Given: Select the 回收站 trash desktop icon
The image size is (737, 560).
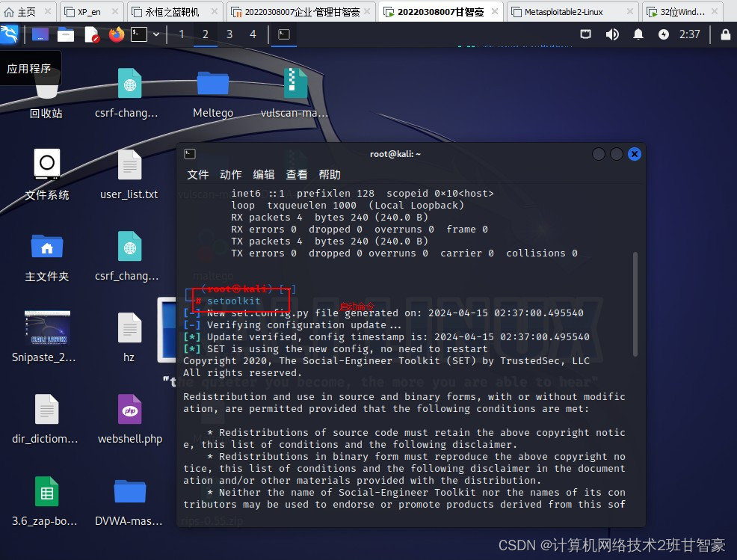Looking at the screenshot, I should pyautogui.click(x=46, y=93).
